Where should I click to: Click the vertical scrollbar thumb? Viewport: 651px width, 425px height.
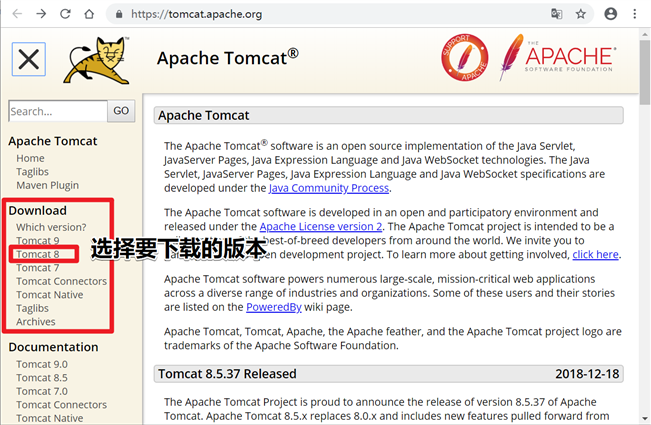tap(645, 72)
